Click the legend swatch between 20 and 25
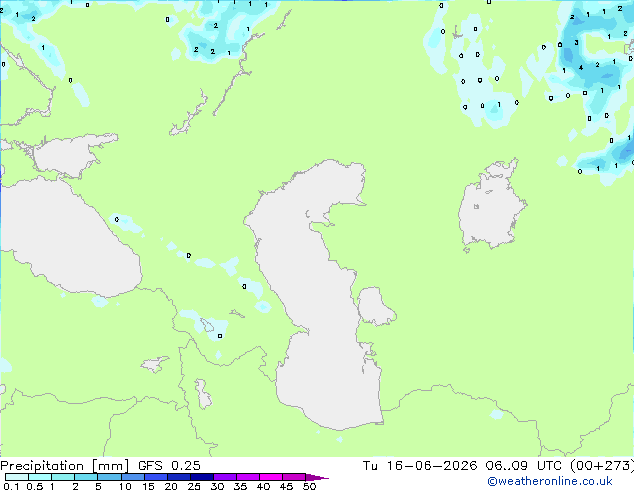The height and width of the screenshot is (490, 634). click(178, 477)
